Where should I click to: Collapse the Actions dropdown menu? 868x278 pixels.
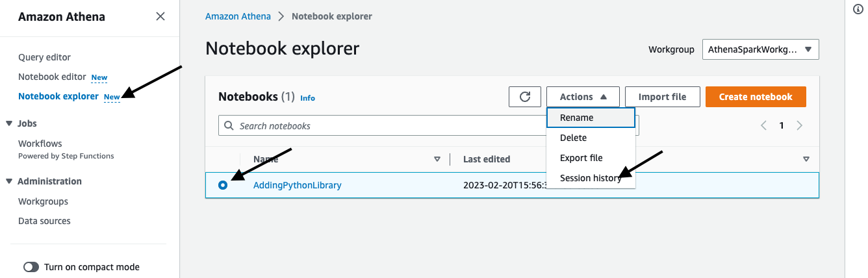pos(583,97)
